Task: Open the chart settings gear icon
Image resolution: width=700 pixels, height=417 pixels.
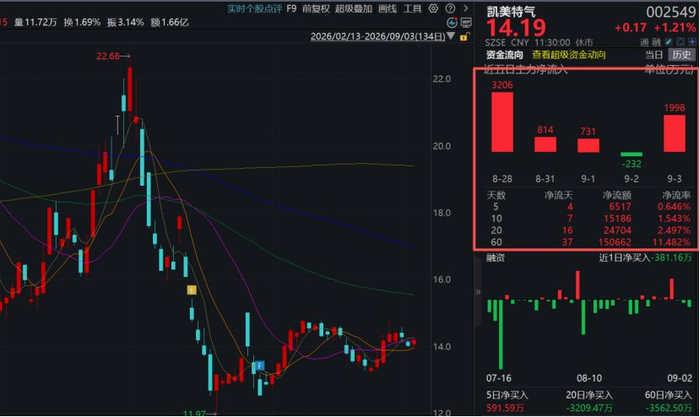Action: pyautogui.click(x=433, y=8)
